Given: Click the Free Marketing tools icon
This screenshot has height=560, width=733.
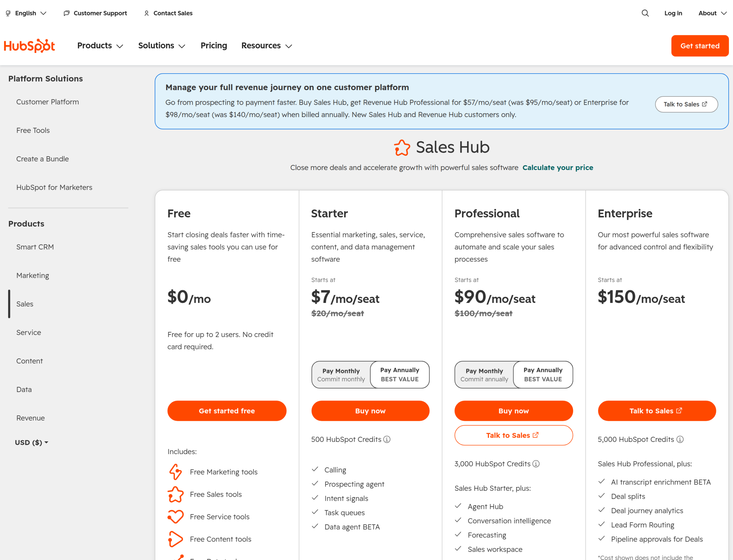Looking at the screenshot, I should tap(175, 472).
